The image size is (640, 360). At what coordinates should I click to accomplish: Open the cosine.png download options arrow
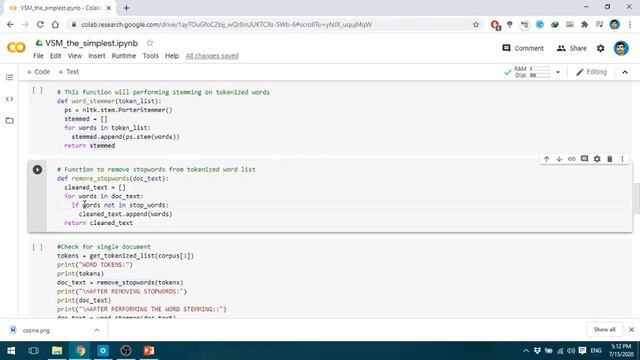(97, 330)
